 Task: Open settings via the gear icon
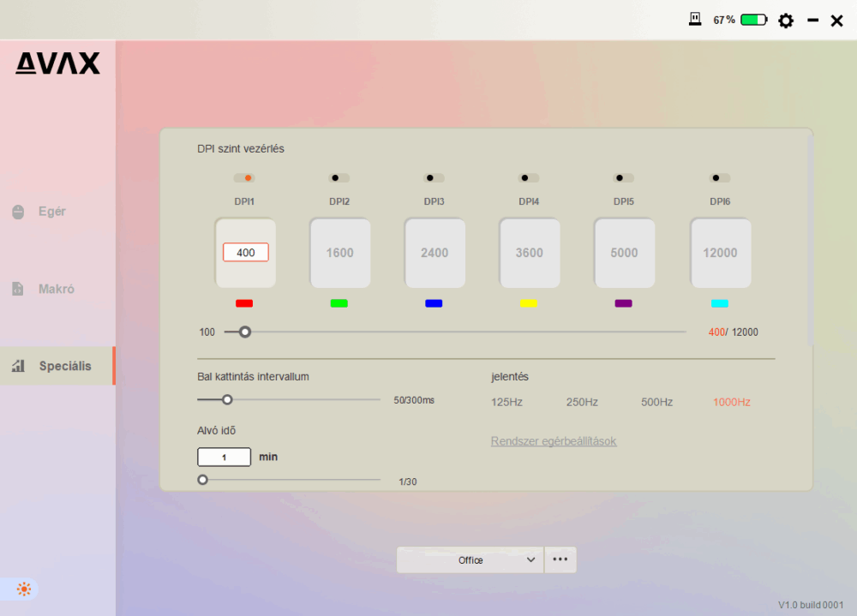click(785, 21)
